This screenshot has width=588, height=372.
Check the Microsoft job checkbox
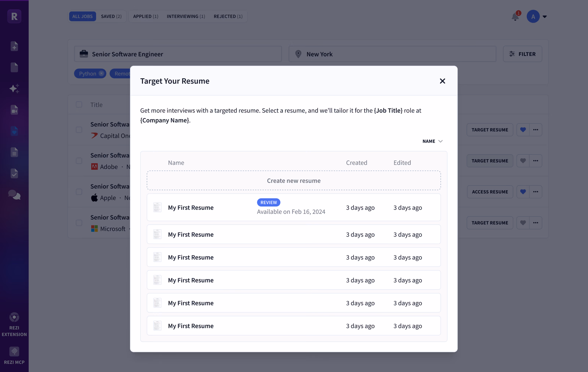(x=79, y=223)
